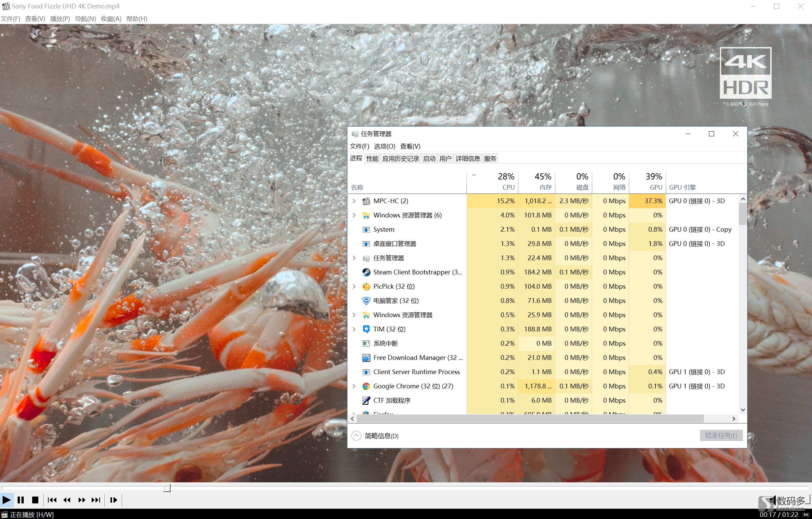Open the 播放(P) menu in MPC-HC
The width and height of the screenshot is (812, 519).
60,19
